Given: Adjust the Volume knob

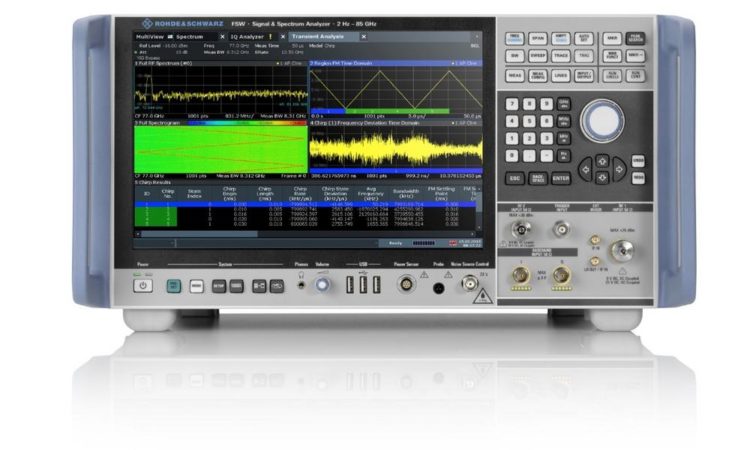Looking at the screenshot, I should 322,285.
